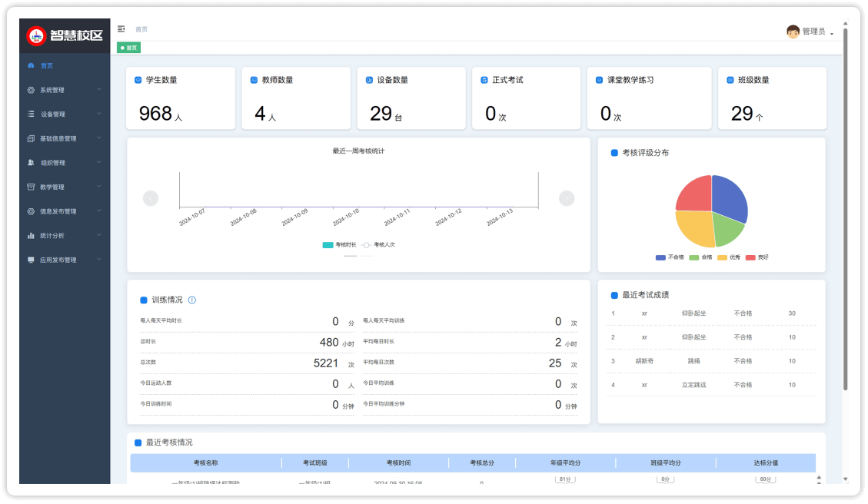
Task: Click the 设备数量 card icon
Action: click(369, 80)
